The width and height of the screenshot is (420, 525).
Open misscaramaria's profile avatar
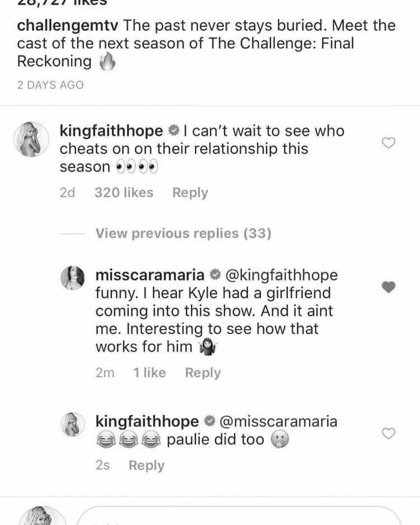[x=73, y=278]
